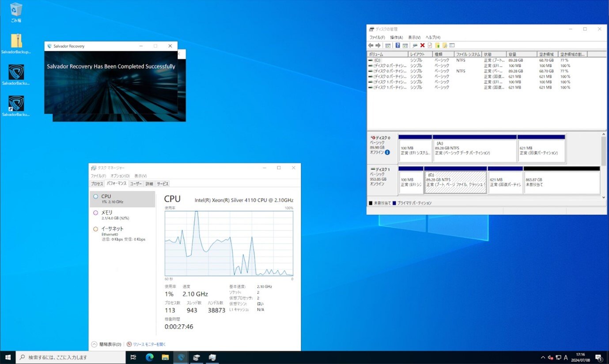Screen dimensions: 609x364
Task: Open the Recycle Bin desktop icon
Action: [16, 12]
